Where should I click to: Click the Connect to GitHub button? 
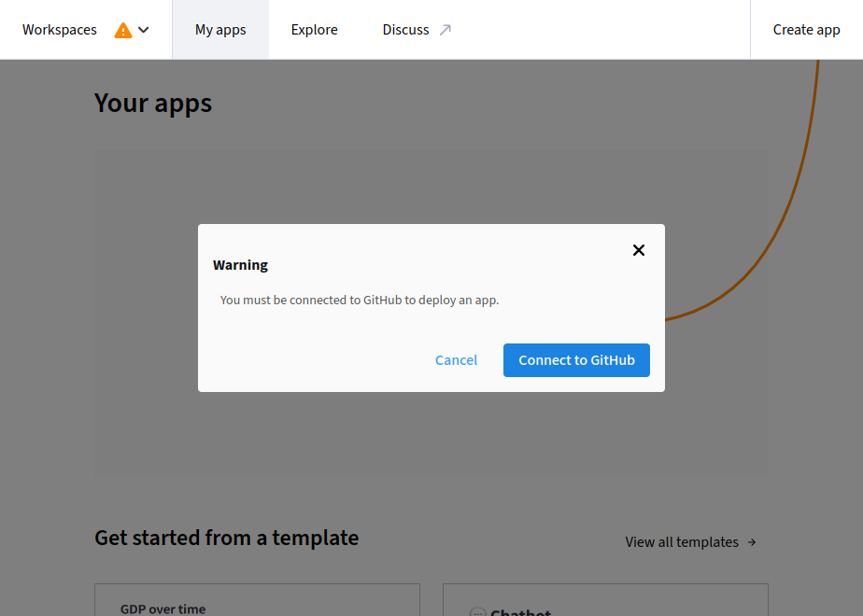click(x=576, y=360)
